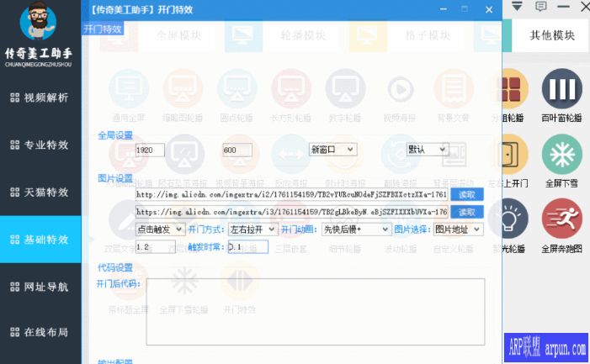
Task: Expand the 开门动画 dropdown showing 先快后慢+
Action: tap(356, 229)
